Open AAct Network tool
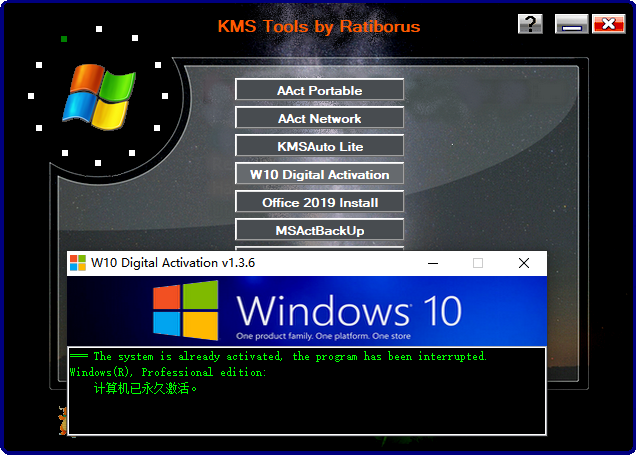This screenshot has height=455, width=636. [x=319, y=118]
